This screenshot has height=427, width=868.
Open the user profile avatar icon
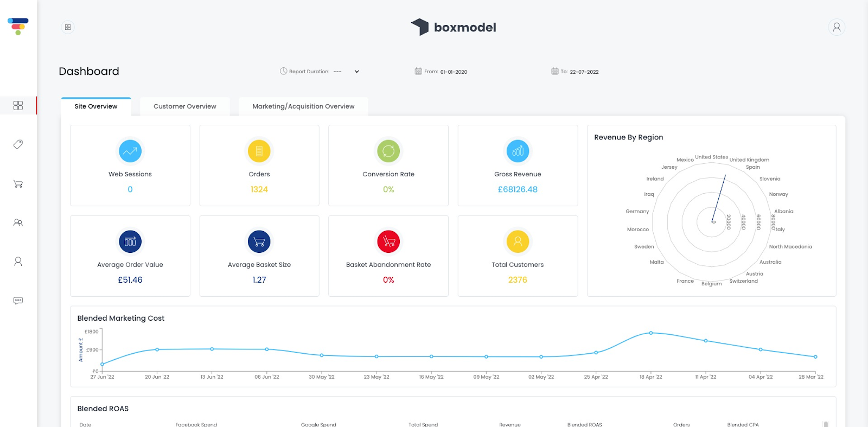837,27
